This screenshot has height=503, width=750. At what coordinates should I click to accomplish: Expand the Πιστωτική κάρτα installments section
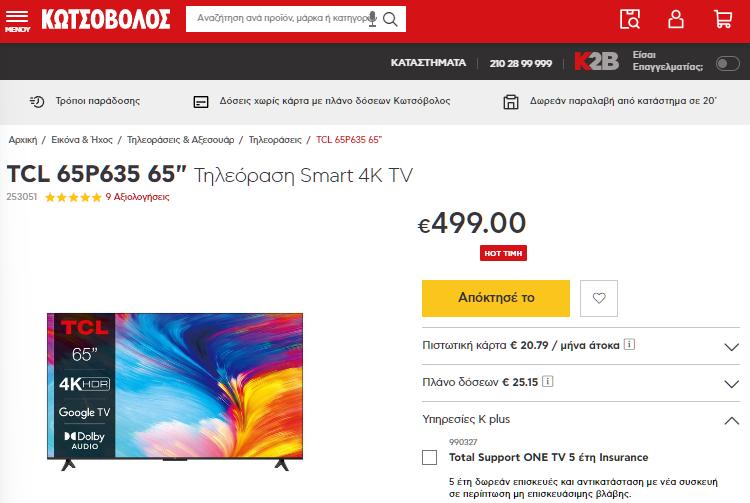(731, 347)
